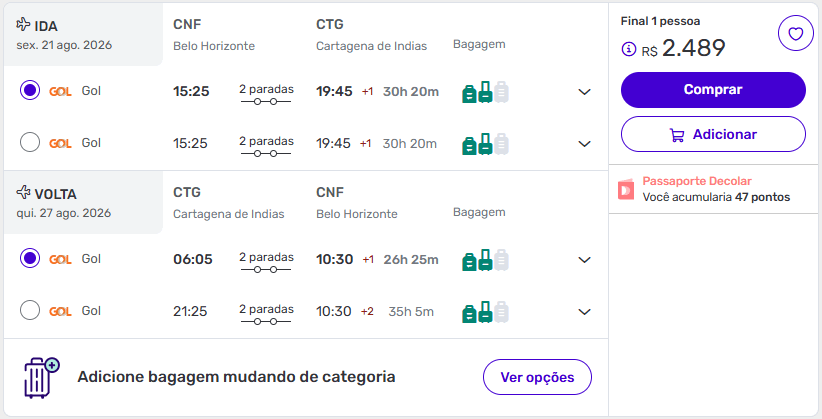Expand details of 06:05 return flight
The height and width of the screenshot is (419, 822).
(585, 260)
